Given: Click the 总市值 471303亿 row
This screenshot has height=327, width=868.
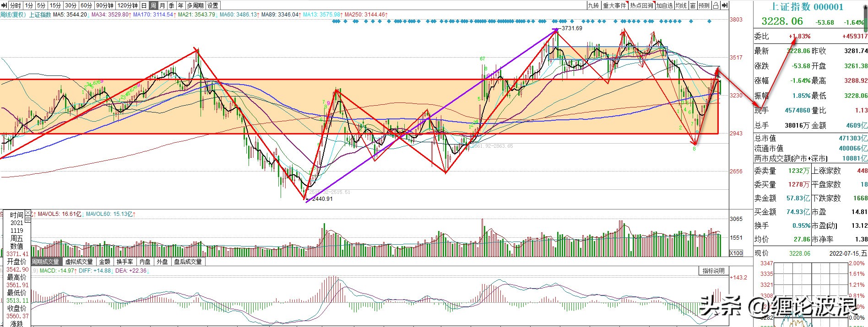Looking at the screenshot, I should pyautogui.click(x=810, y=138).
